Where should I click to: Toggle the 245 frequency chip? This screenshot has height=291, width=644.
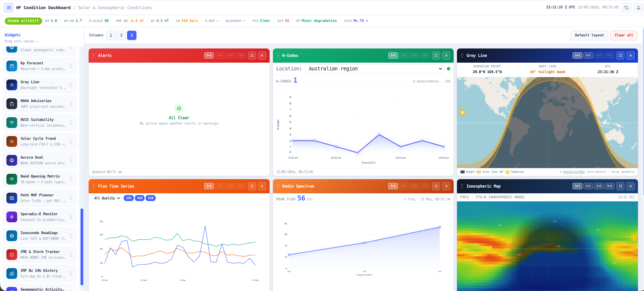tap(129, 198)
